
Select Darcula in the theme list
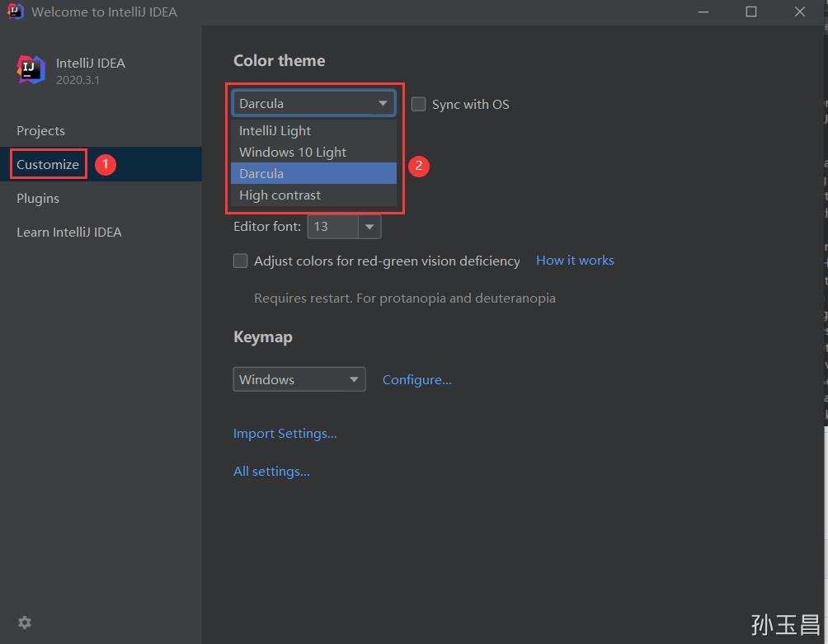(261, 173)
